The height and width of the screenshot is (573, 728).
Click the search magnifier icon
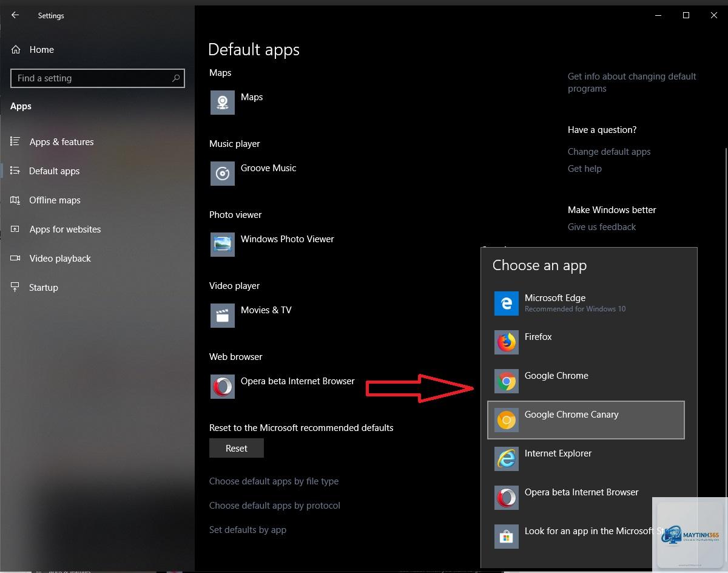176,78
